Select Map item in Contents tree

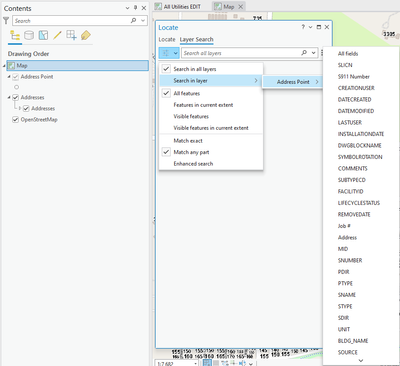tap(77, 66)
